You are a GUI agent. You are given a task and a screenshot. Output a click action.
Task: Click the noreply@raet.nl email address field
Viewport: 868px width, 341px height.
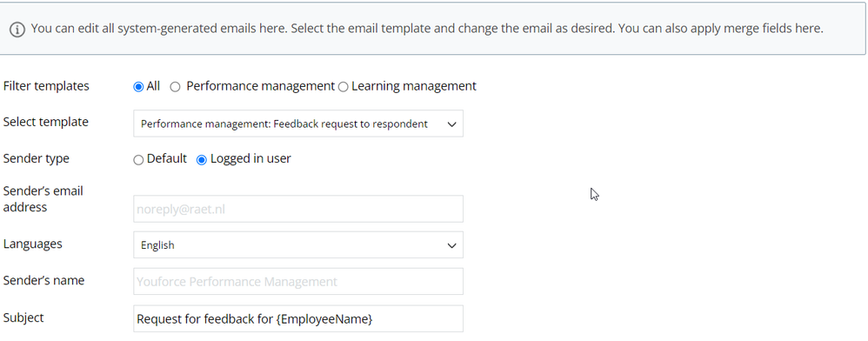pos(298,209)
